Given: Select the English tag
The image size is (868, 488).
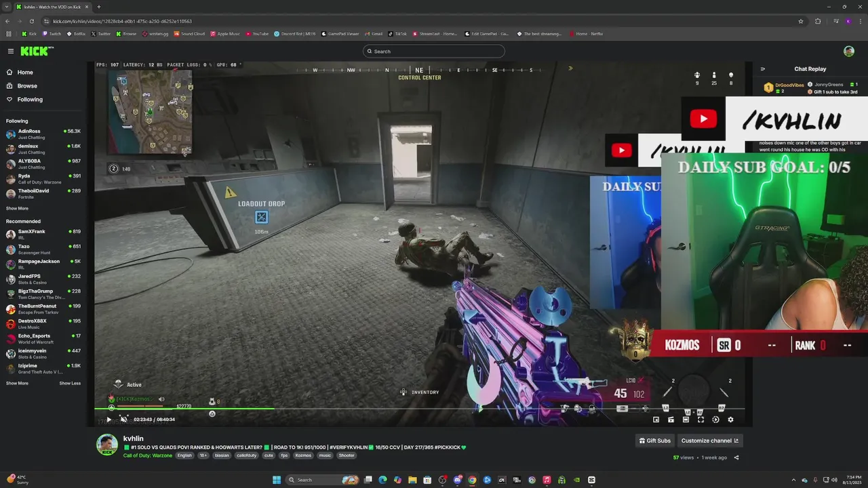Looking at the screenshot, I should pos(184,455).
